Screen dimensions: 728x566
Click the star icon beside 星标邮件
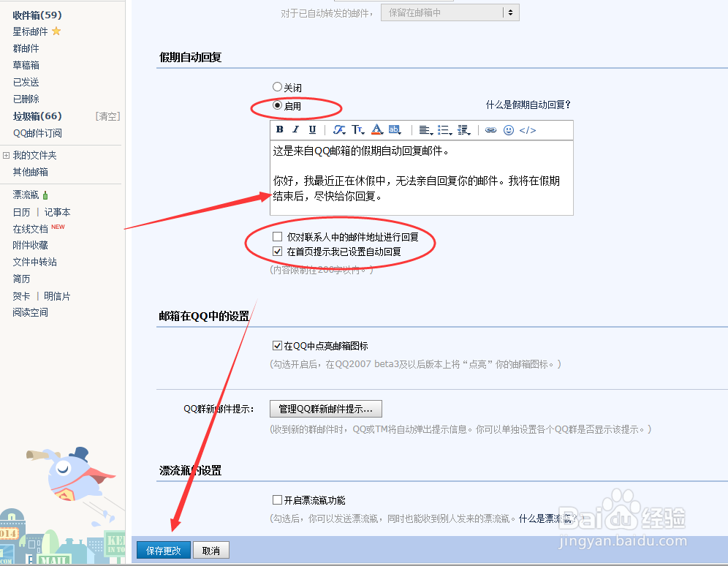point(56,31)
